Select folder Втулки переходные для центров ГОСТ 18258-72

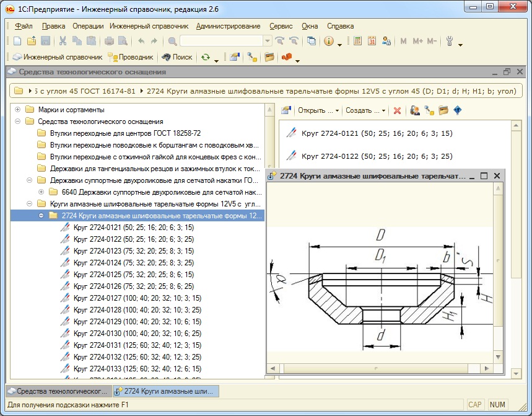(125, 133)
